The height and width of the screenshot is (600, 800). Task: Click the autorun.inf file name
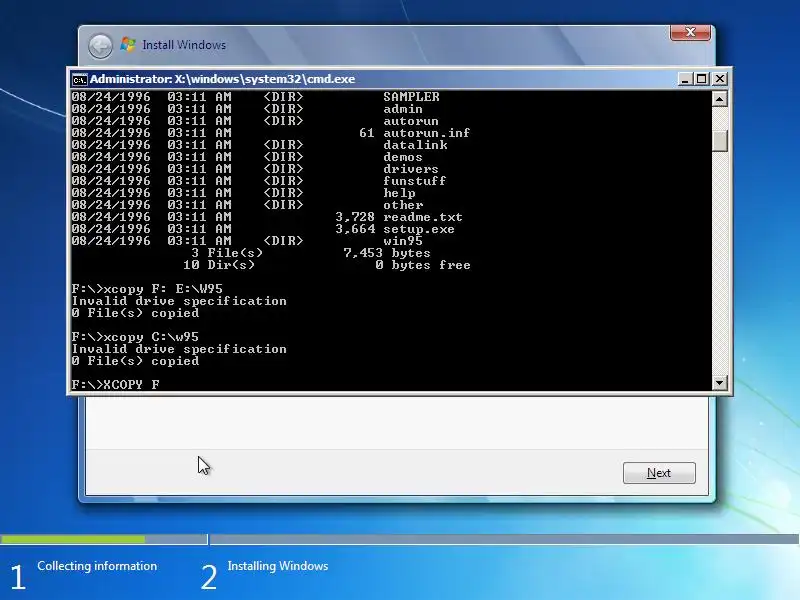(x=427, y=133)
